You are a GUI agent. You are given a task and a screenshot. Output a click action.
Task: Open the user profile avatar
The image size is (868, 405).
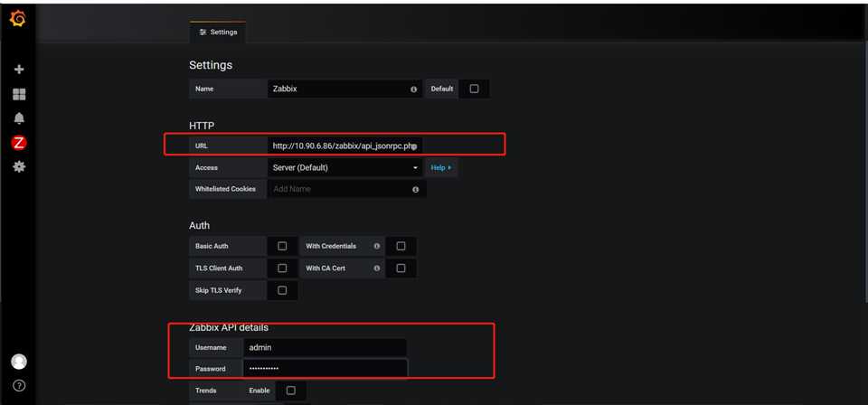pyautogui.click(x=19, y=362)
